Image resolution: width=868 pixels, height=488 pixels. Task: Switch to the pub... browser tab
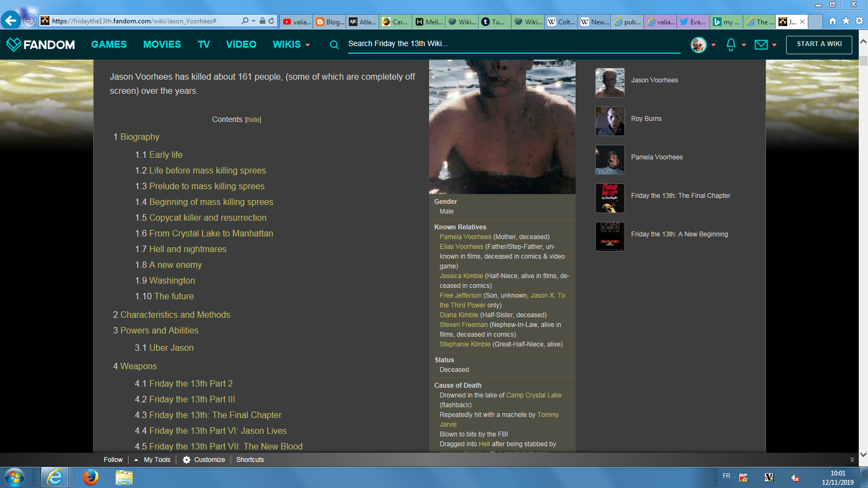(627, 22)
